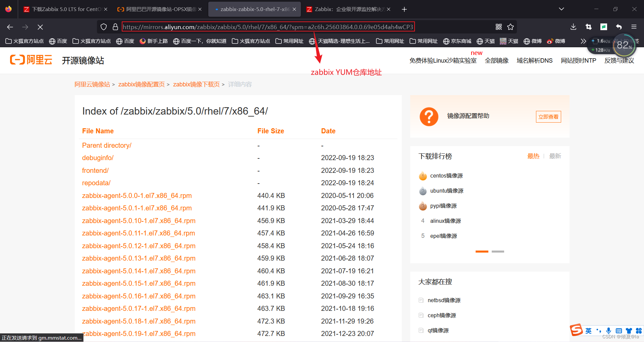The height and width of the screenshot is (342, 644).
Task: Open the repodata/ directory
Action: [96, 183]
